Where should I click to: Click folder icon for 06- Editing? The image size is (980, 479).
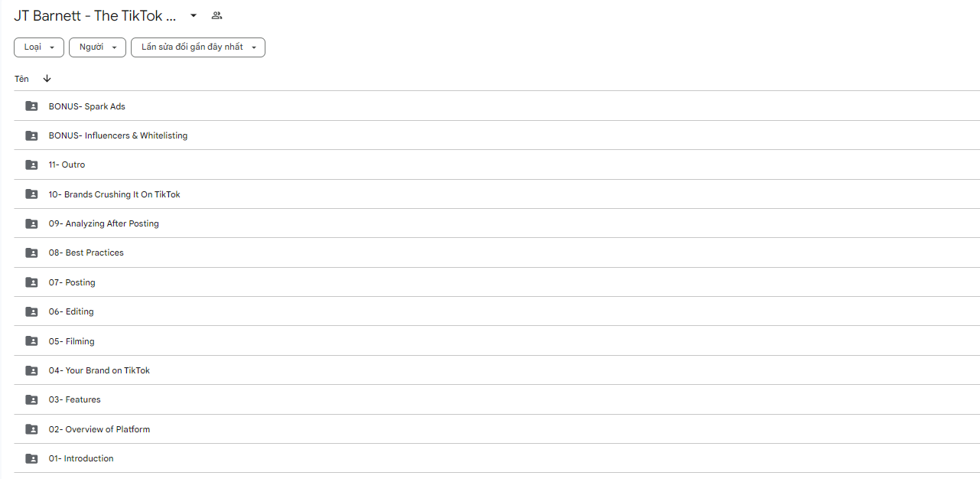coord(31,311)
